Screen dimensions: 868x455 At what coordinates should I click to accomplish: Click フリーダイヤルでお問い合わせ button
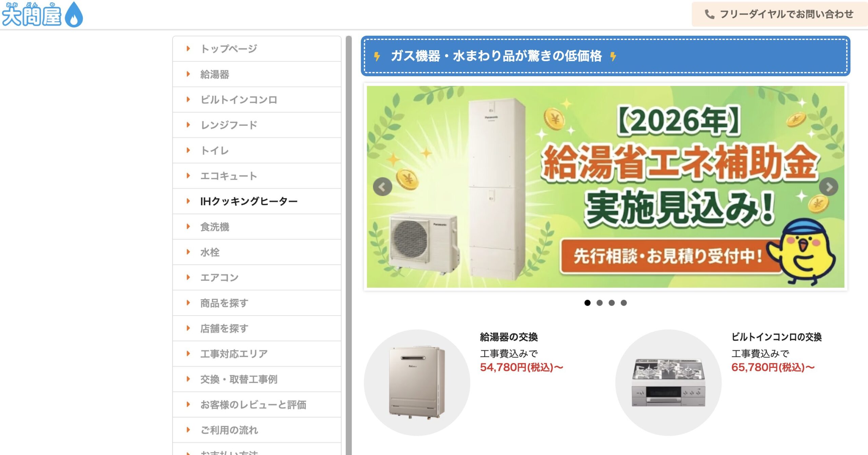tap(780, 14)
